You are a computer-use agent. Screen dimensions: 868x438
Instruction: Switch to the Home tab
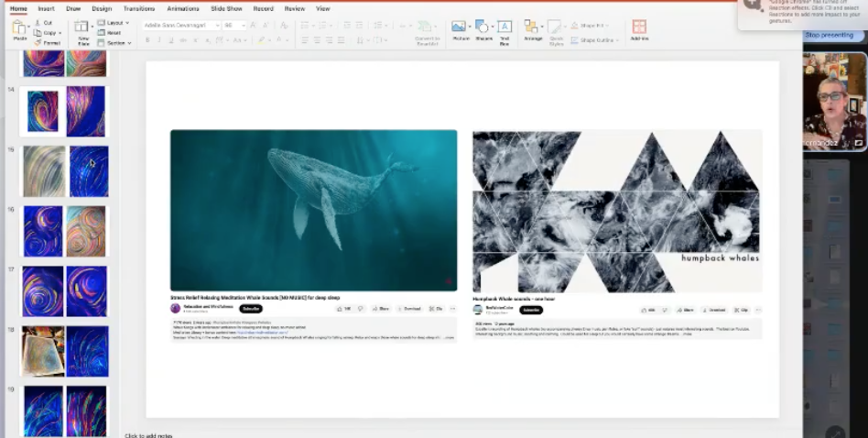(x=18, y=8)
